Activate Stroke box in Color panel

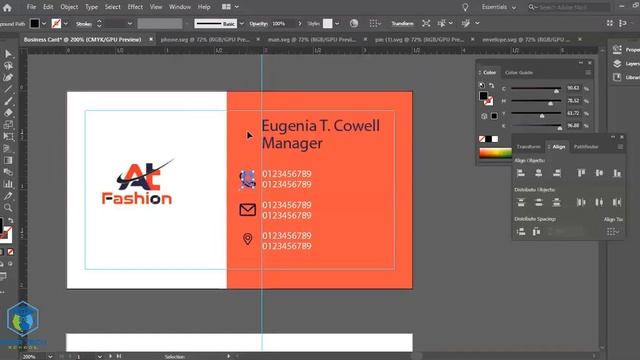click(489, 101)
